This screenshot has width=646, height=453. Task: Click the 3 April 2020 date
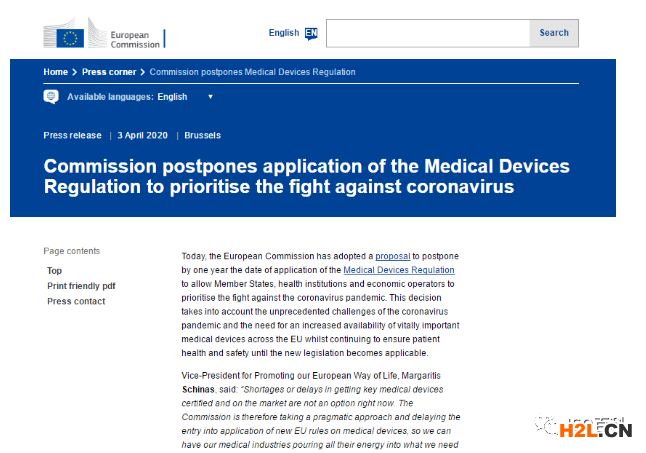point(145,135)
